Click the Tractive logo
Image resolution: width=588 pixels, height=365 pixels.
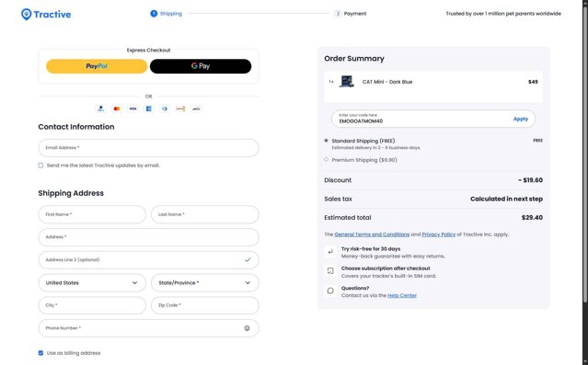click(x=46, y=14)
